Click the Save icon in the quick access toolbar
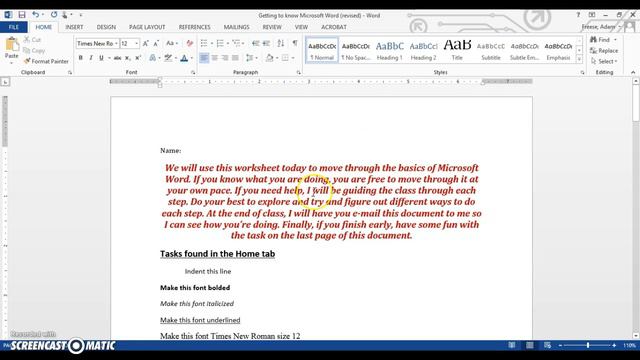Image resolution: width=640 pixels, height=360 pixels. (x=22, y=15)
